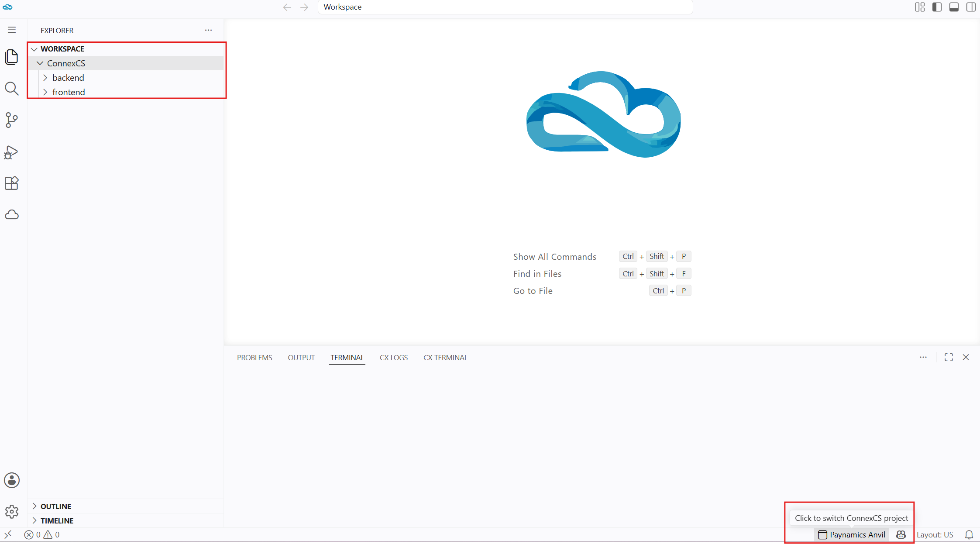Switch to the CX LOGS tab

coord(394,358)
